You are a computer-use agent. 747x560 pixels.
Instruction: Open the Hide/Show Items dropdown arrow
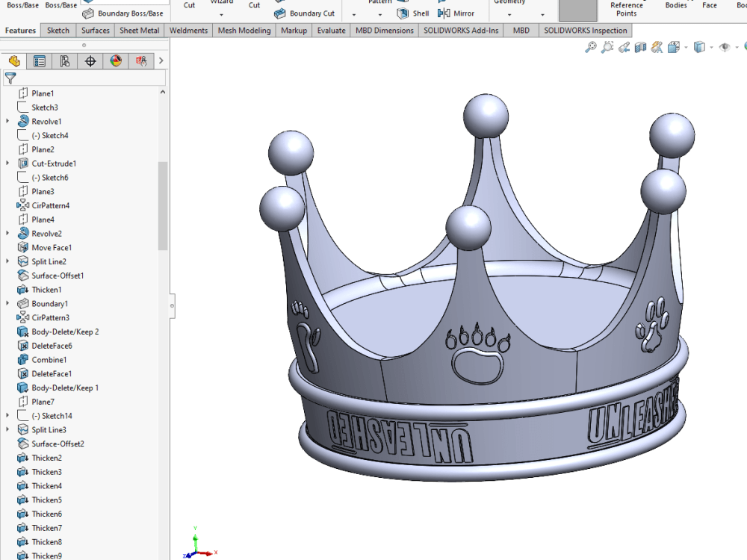coord(737,47)
